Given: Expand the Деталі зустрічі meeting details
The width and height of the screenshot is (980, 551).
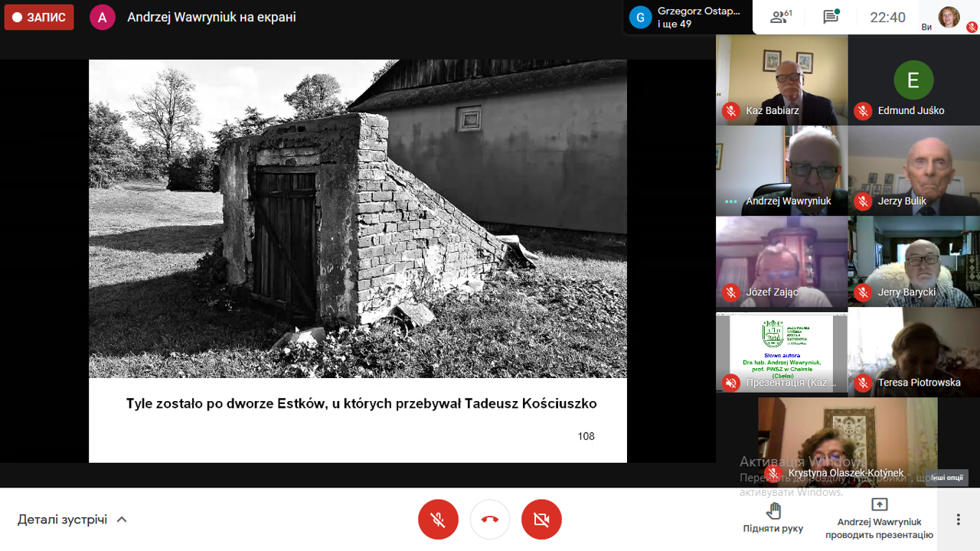Looking at the screenshot, I should [73, 520].
